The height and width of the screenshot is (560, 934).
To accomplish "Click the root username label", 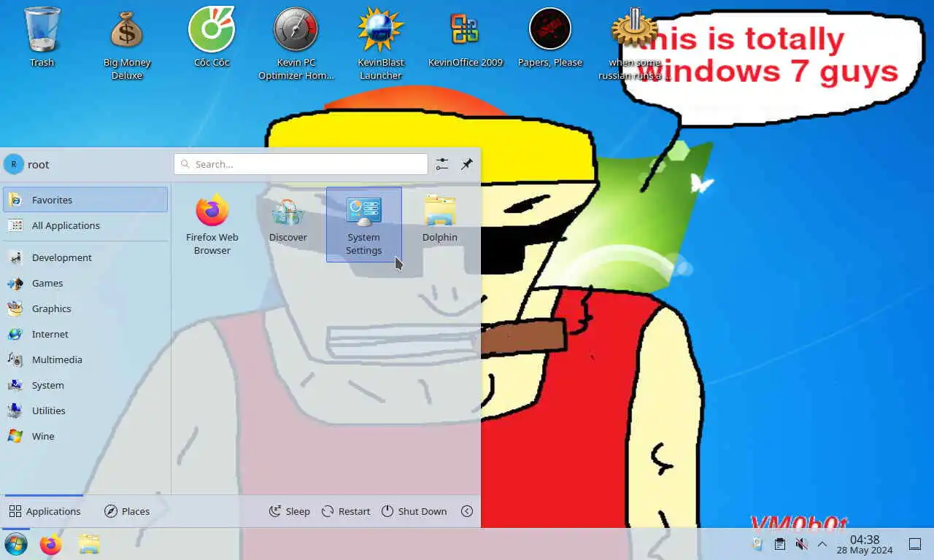I will [39, 165].
